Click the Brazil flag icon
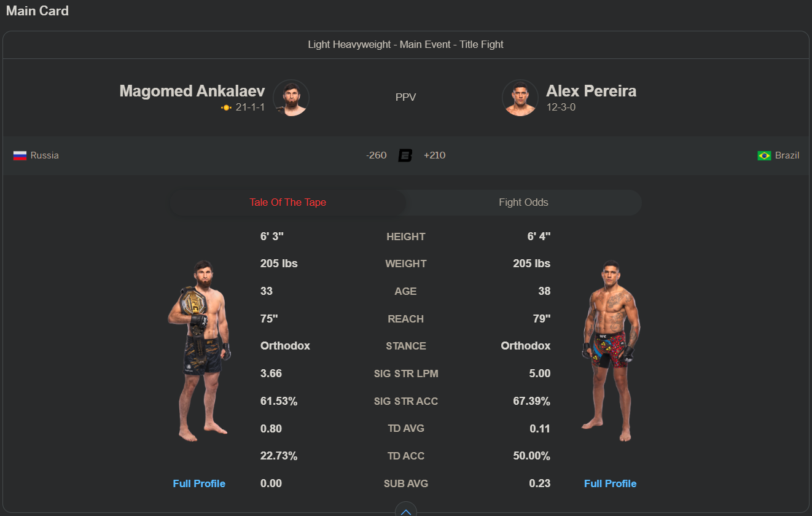This screenshot has width=812, height=516. pyautogui.click(x=764, y=155)
